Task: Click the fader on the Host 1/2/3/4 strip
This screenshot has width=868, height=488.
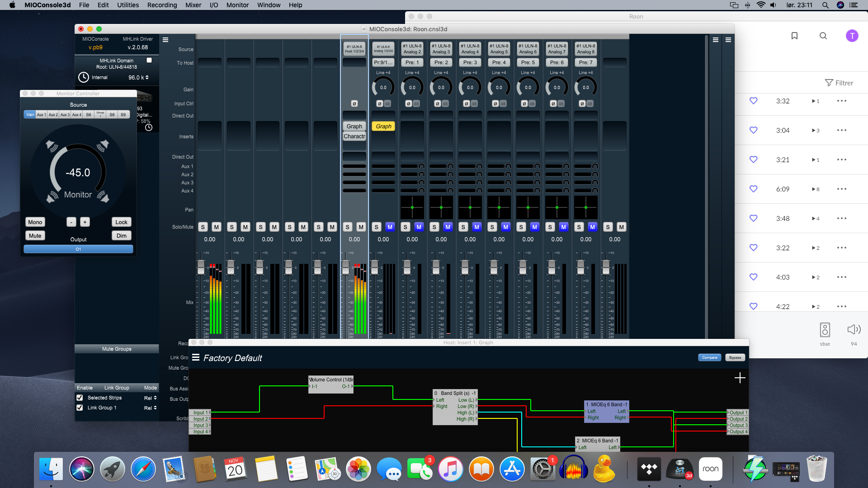Action: click(346, 267)
